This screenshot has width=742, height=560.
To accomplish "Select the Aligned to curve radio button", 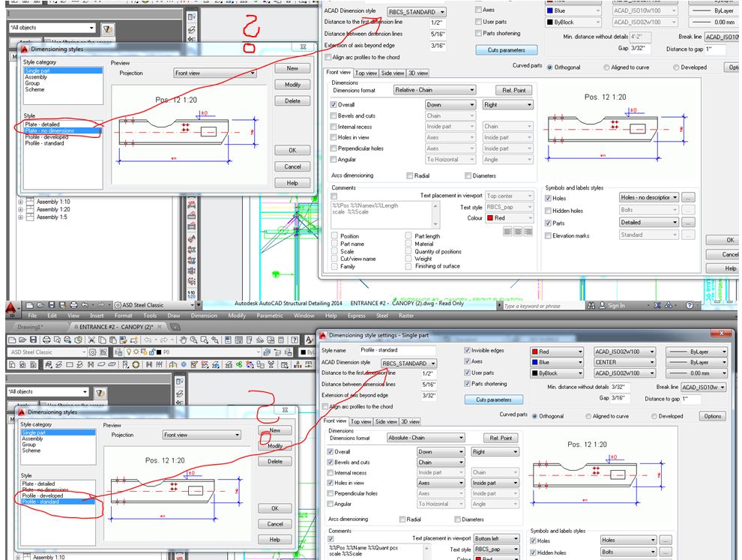I will 588,416.
